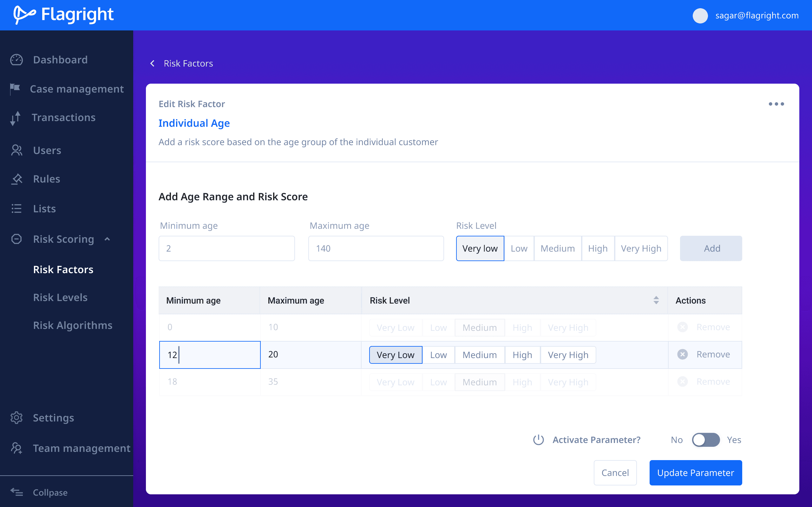This screenshot has width=812, height=507.
Task: Open Risk Levels submenu item
Action: (60, 298)
